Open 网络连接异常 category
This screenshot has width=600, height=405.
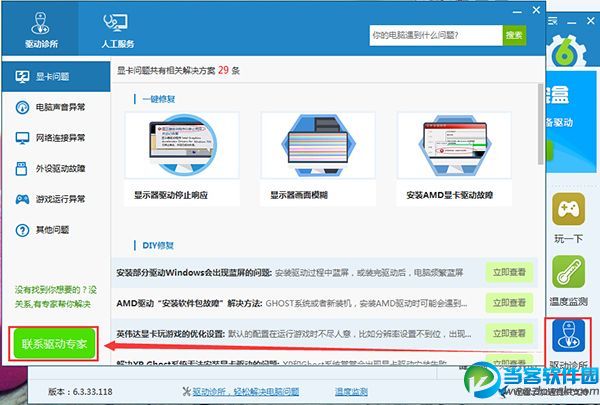pos(56,138)
